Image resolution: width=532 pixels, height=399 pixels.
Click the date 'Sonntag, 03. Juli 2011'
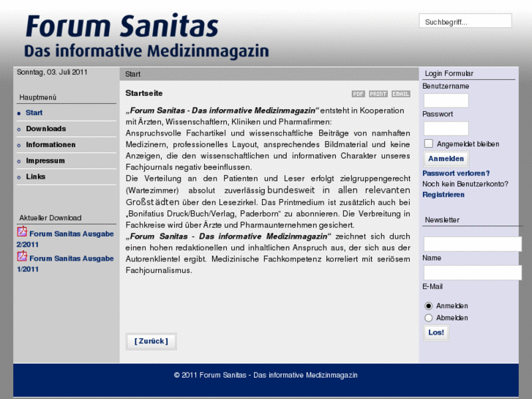pyautogui.click(x=52, y=72)
